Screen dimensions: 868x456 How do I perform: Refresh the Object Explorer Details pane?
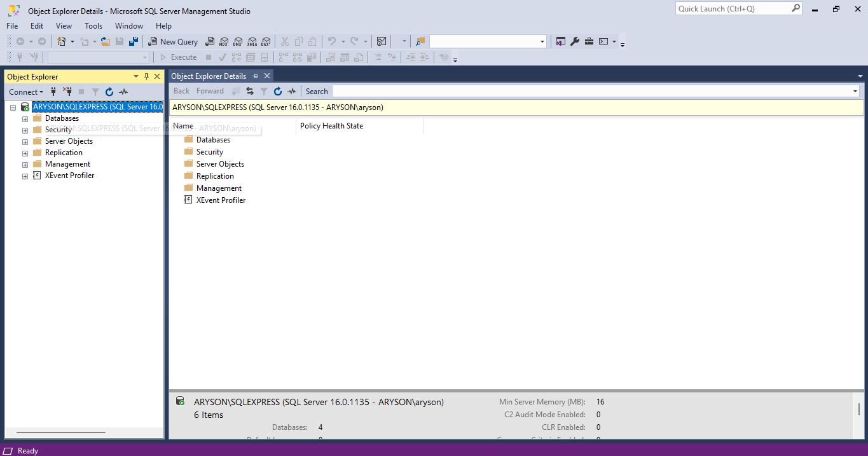click(278, 91)
